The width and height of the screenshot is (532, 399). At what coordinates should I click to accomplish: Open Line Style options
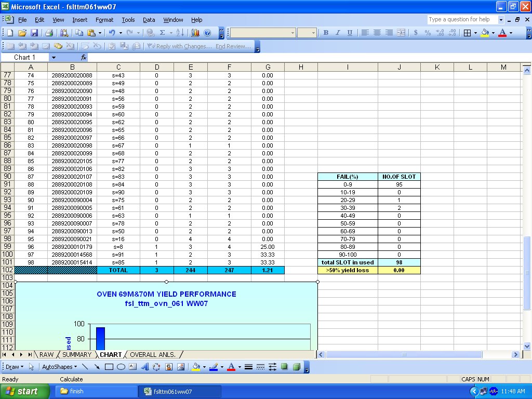tap(248, 367)
